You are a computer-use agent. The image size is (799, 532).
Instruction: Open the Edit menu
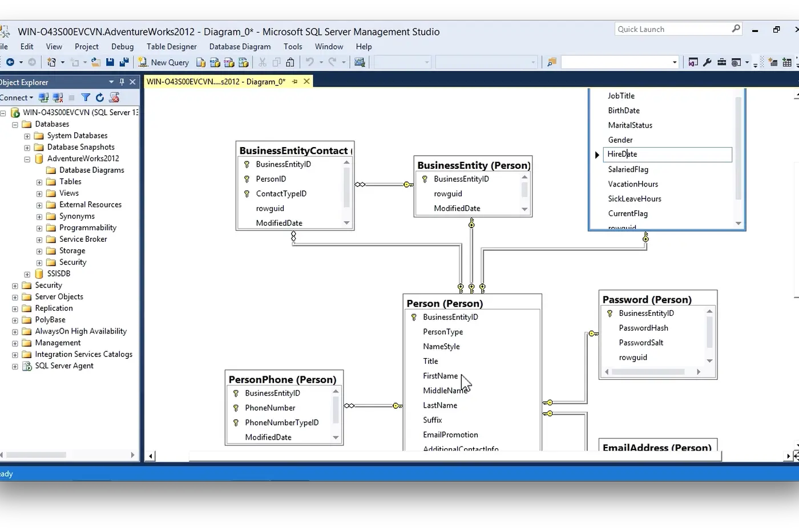coord(27,47)
